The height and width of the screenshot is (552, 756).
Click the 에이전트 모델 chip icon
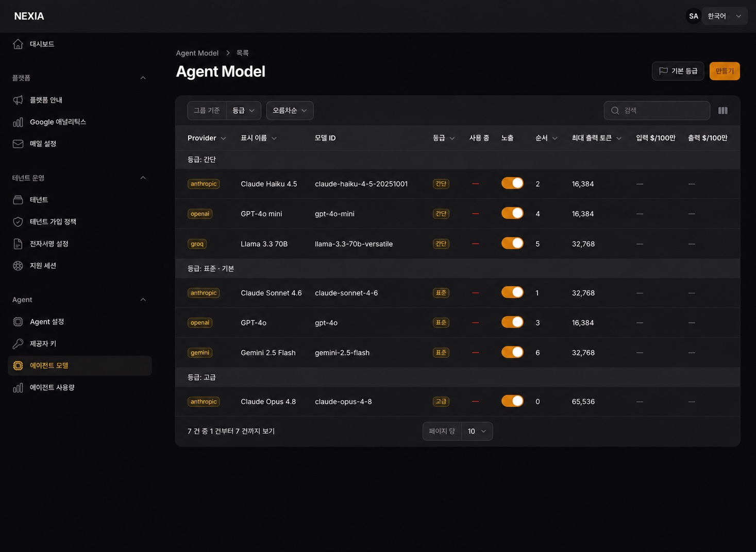(x=18, y=366)
